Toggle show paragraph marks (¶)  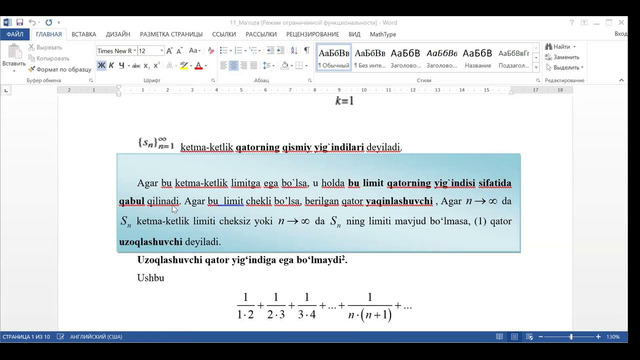[x=307, y=50]
